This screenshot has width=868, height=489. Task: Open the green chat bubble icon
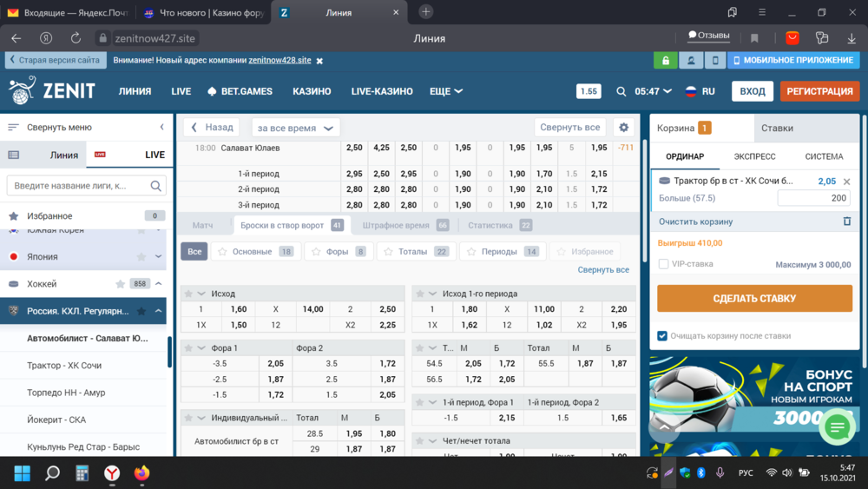tap(838, 427)
